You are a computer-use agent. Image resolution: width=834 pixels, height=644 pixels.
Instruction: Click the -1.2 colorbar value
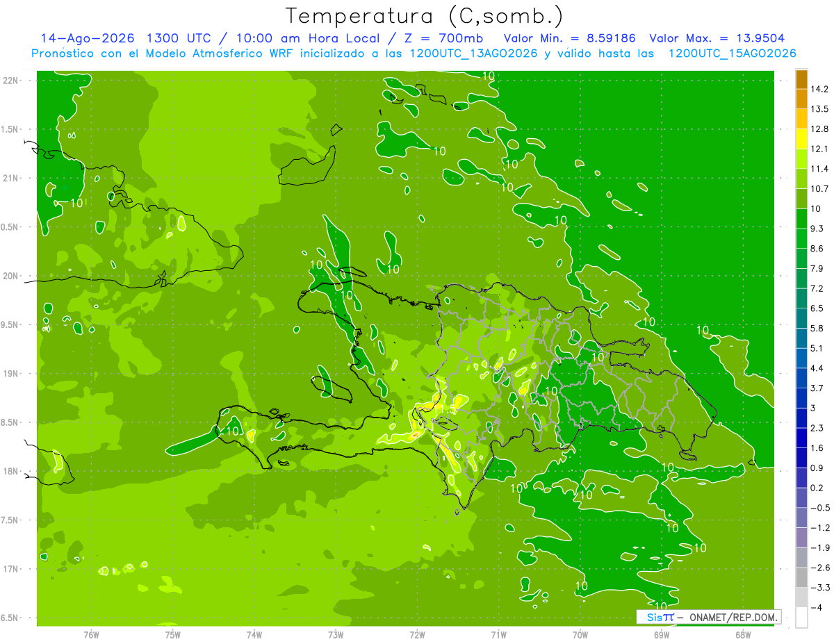click(x=819, y=528)
